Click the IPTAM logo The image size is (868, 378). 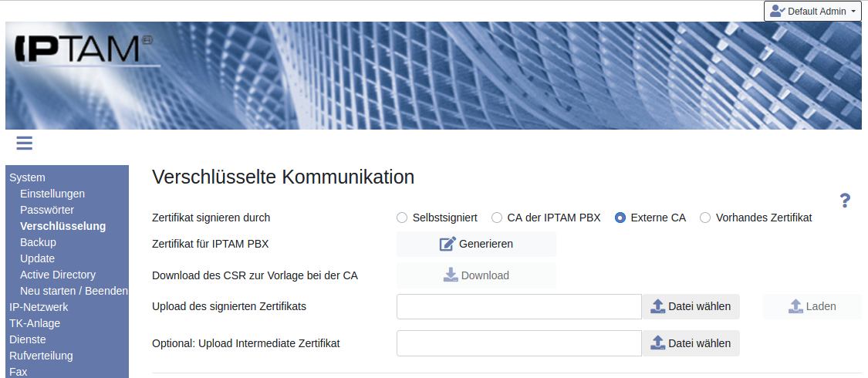[78, 49]
